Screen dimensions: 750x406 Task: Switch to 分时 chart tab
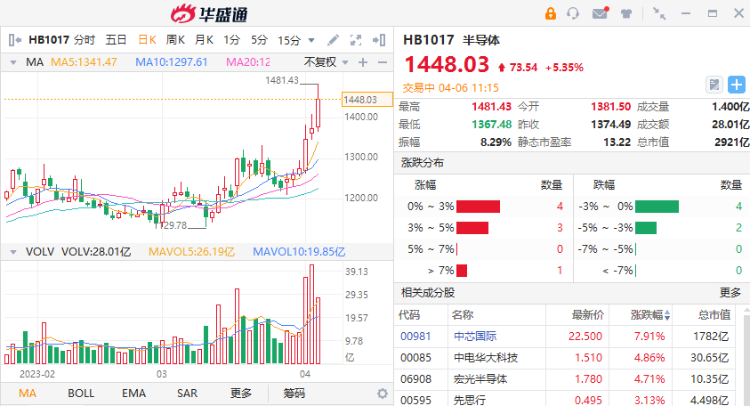click(x=85, y=40)
